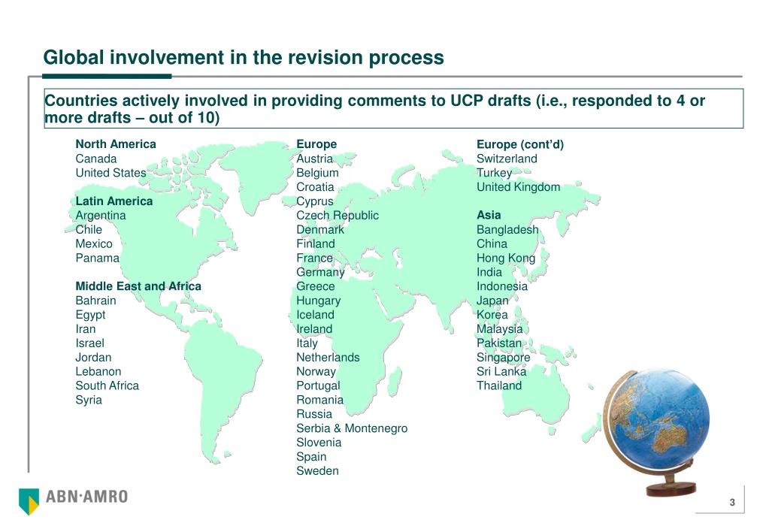Click the country 'Russia'
Viewport: 769px width, 532px height.
[x=314, y=414]
